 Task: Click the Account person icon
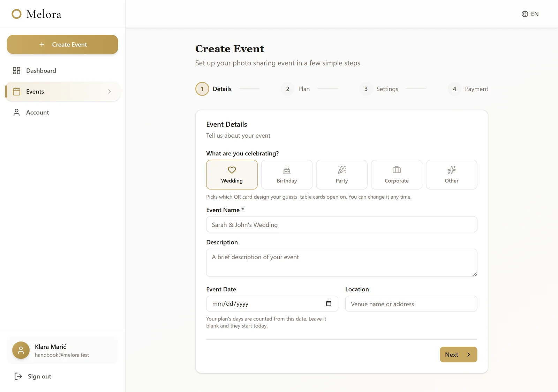tap(16, 113)
